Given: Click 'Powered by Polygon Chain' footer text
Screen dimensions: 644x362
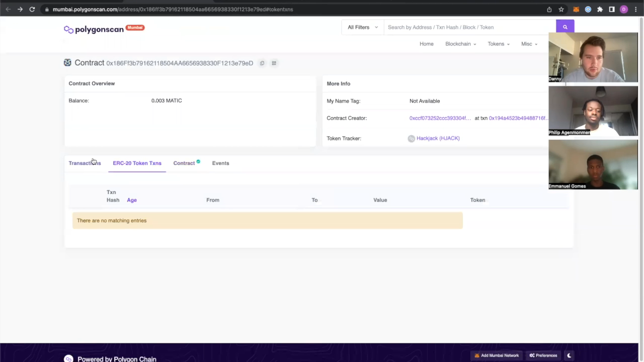Looking at the screenshot, I should [117, 359].
